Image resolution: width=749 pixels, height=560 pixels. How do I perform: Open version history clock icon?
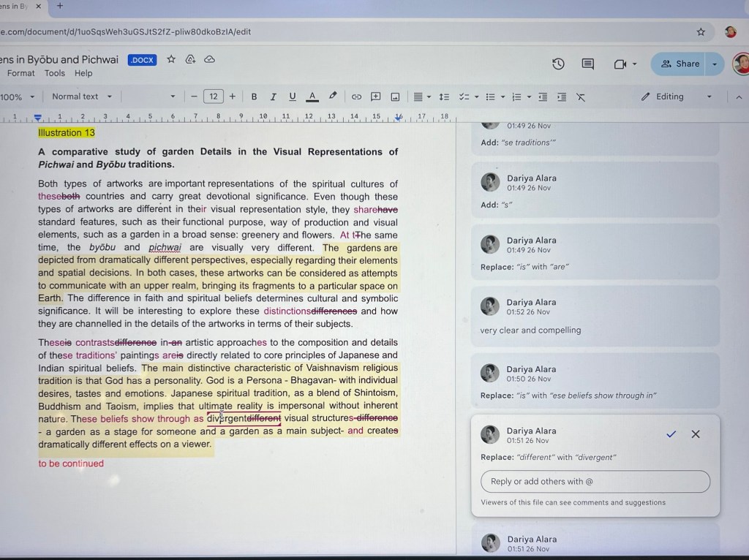tap(558, 64)
